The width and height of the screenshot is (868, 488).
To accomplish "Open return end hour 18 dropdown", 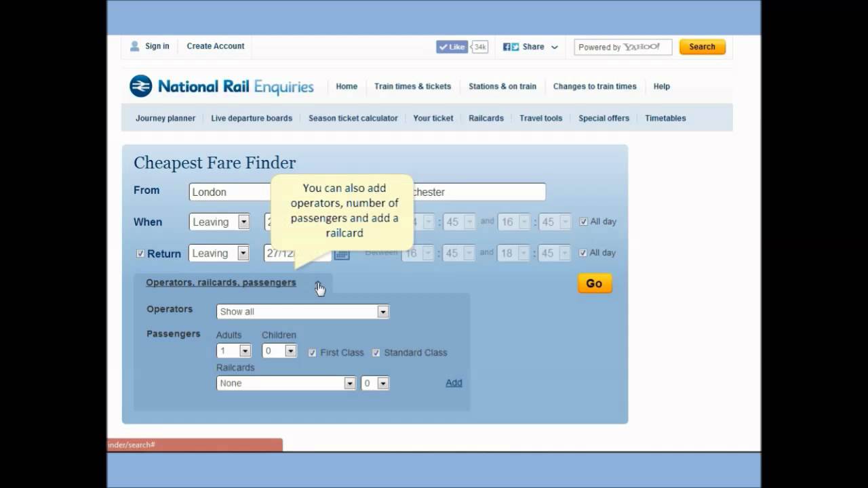I will point(513,253).
